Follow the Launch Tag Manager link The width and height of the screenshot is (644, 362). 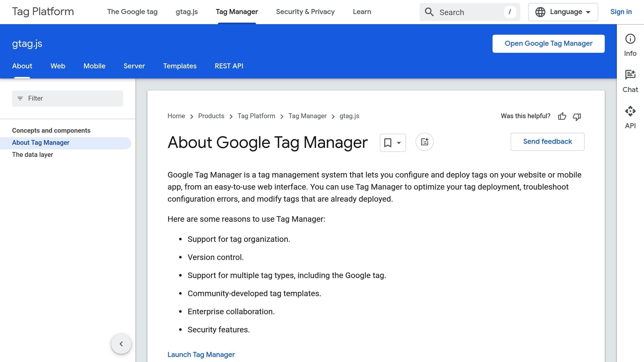[x=201, y=354]
